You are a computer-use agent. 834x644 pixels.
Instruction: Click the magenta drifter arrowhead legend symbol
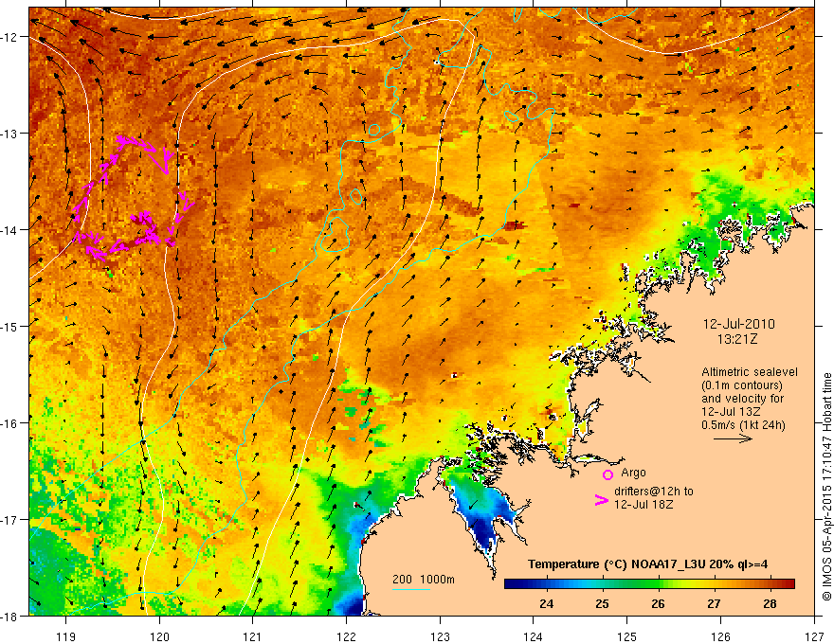[601, 500]
